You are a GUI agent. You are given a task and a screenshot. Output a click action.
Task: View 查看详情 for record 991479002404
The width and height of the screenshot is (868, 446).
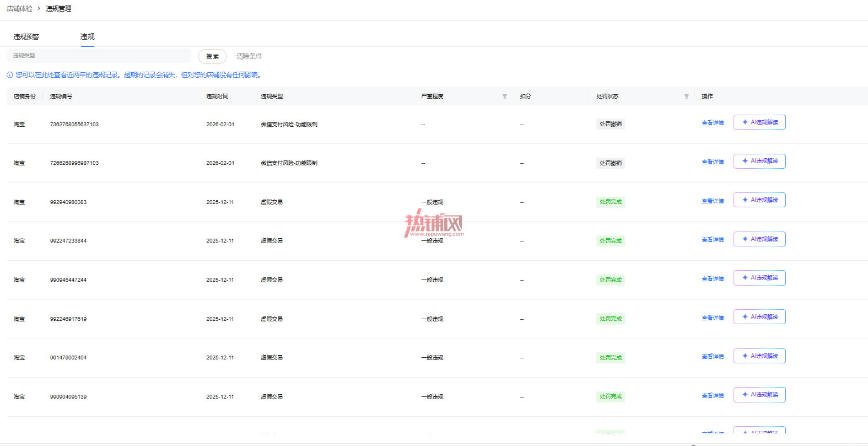pos(713,357)
